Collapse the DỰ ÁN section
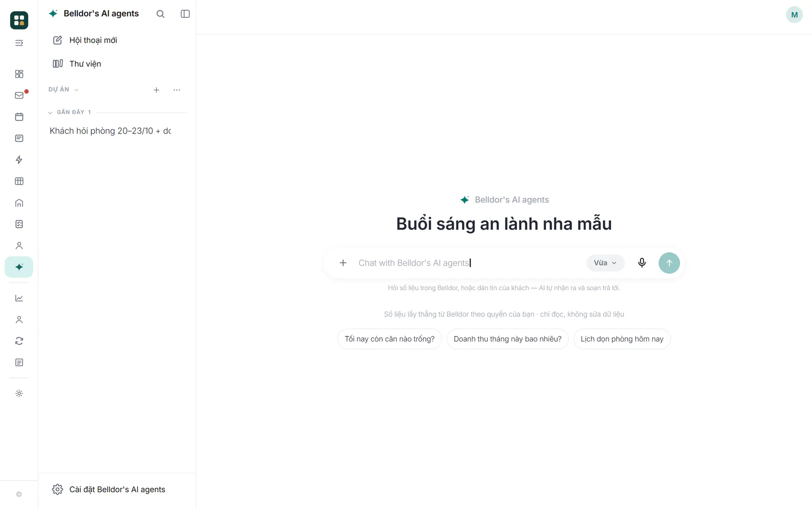 63,89
